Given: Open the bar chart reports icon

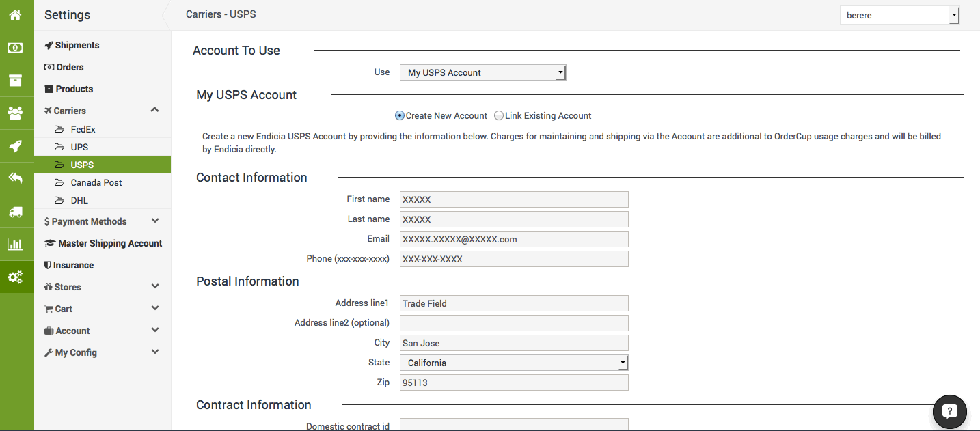Looking at the screenshot, I should pyautogui.click(x=15, y=245).
